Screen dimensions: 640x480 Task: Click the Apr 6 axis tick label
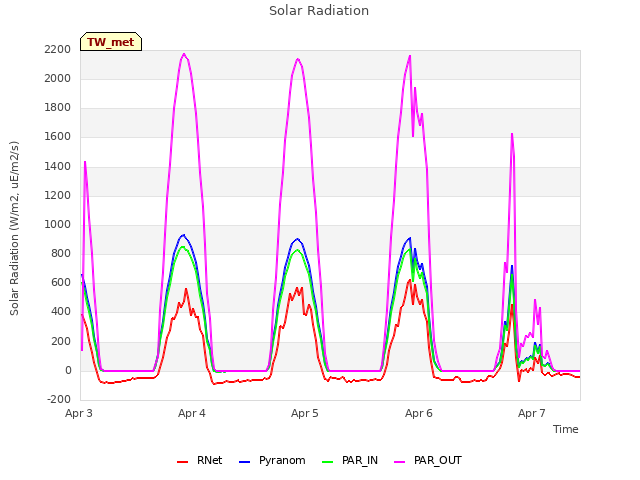419,413
